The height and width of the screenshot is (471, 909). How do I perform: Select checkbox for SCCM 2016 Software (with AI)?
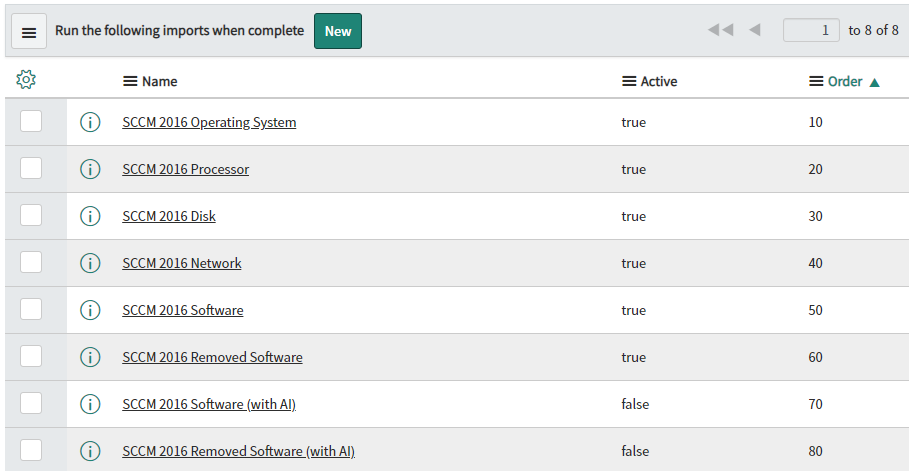[x=31, y=403]
